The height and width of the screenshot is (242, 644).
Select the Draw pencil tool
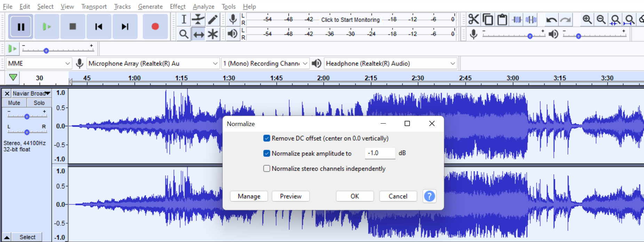coord(213,19)
